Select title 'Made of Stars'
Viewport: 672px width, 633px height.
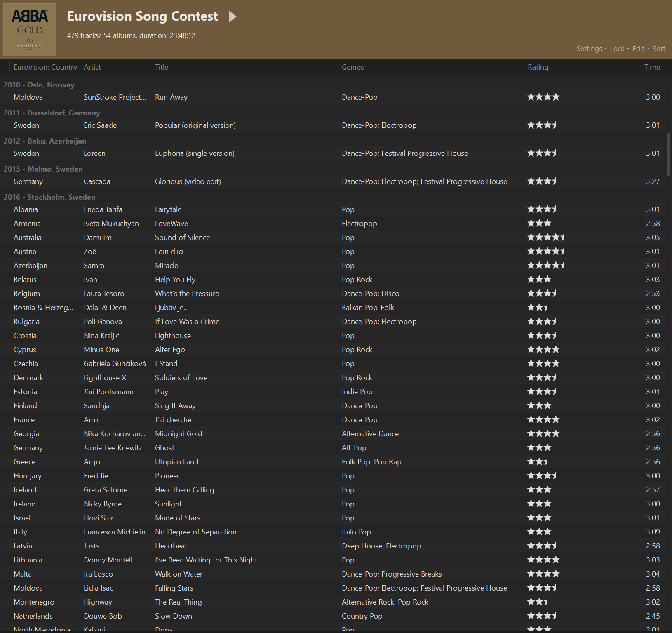pos(178,518)
